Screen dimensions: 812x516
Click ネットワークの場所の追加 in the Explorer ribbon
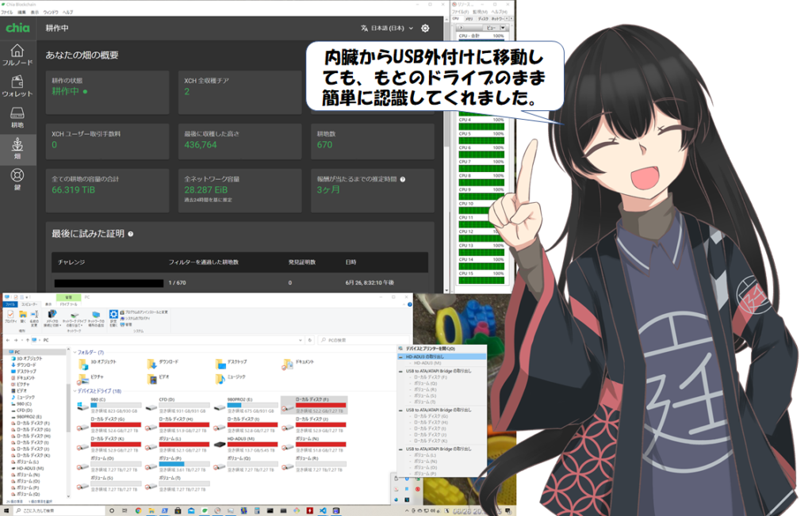point(96,319)
